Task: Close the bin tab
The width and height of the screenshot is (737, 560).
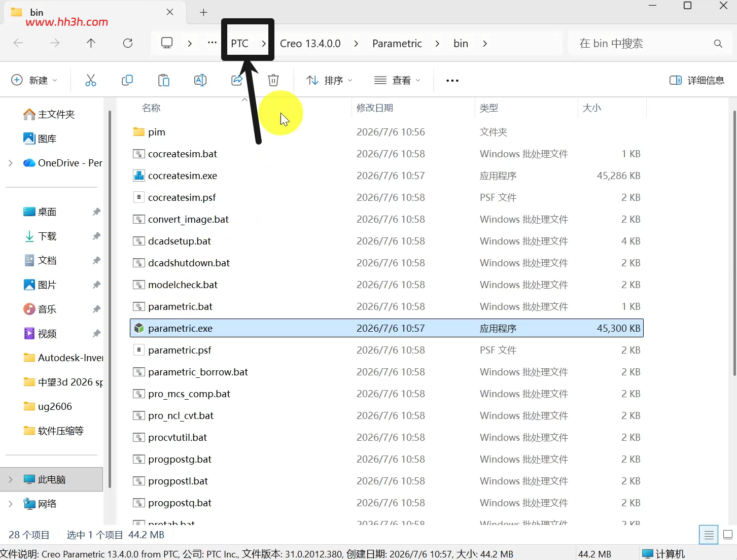Action: 170,12
